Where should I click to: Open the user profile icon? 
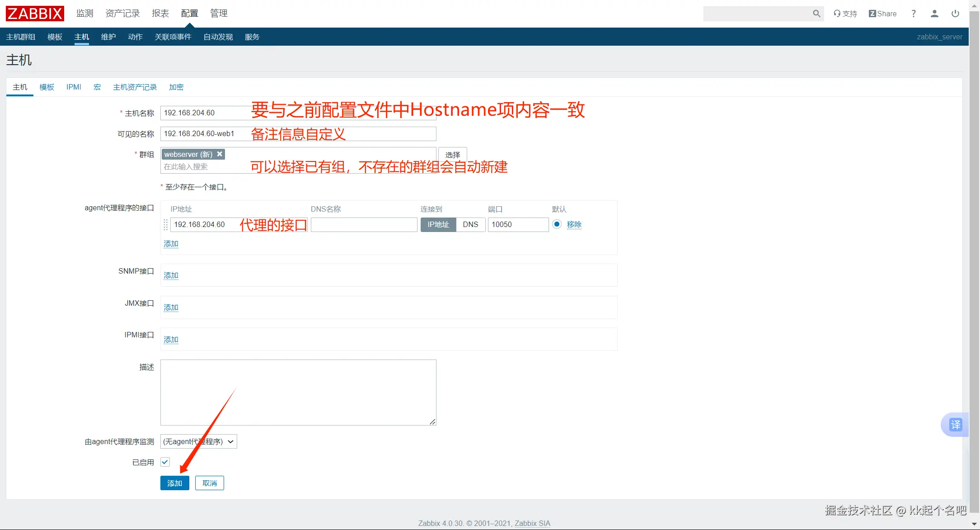[x=934, y=14]
